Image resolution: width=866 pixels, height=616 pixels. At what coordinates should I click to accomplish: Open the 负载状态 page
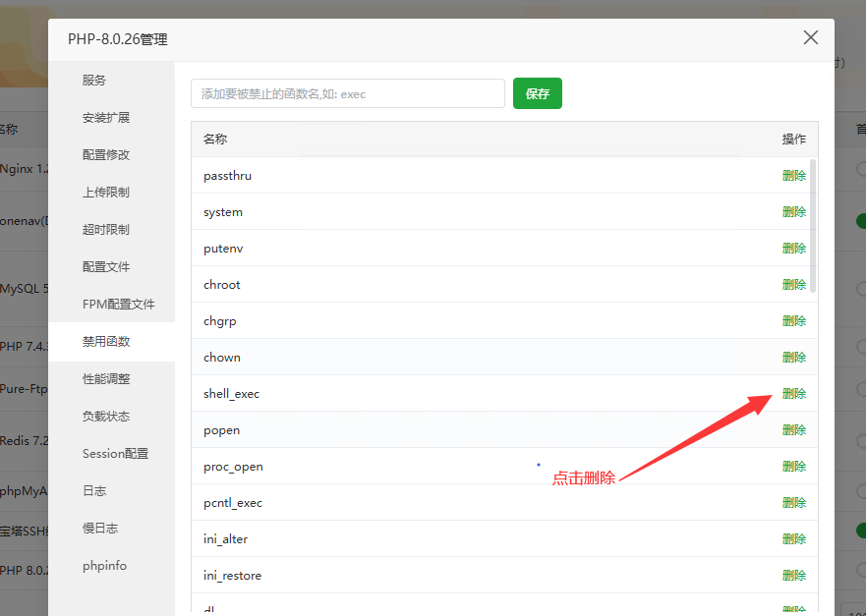[x=106, y=417]
